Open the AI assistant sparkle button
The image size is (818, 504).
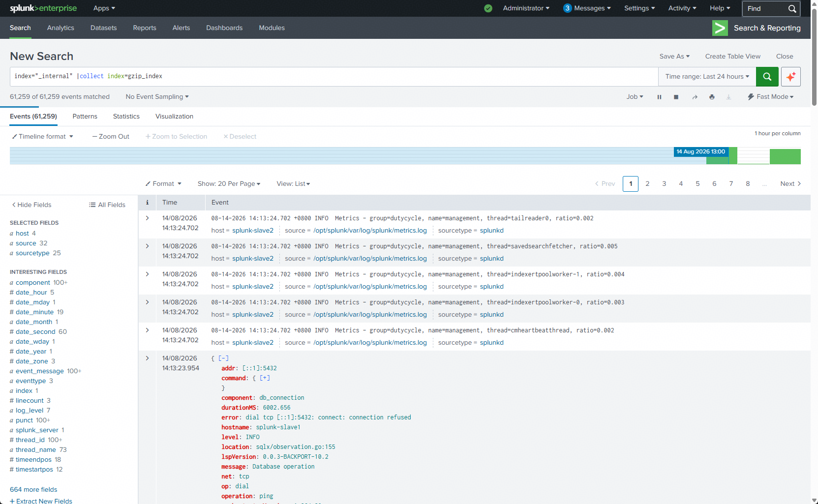791,77
